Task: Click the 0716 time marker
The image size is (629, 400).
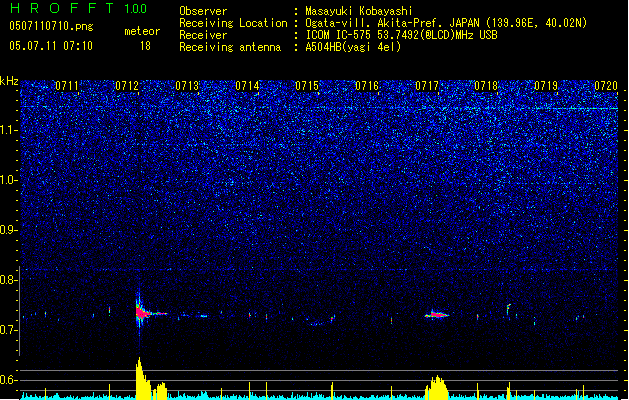Action: pos(367,86)
